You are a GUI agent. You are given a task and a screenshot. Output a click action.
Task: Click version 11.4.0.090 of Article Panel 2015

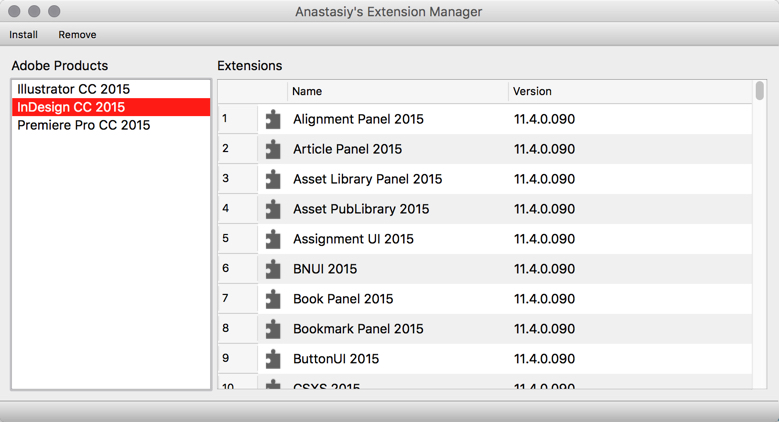(544, 149)
